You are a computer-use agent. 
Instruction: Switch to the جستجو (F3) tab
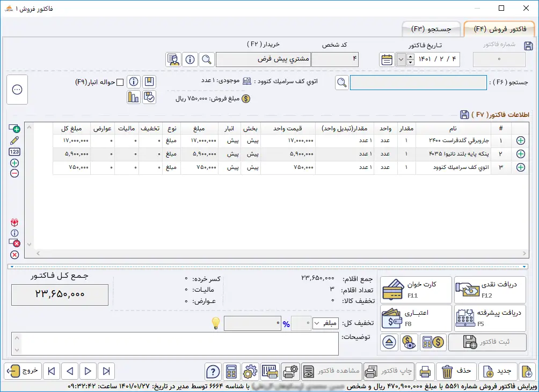click(x=431, y=28)
